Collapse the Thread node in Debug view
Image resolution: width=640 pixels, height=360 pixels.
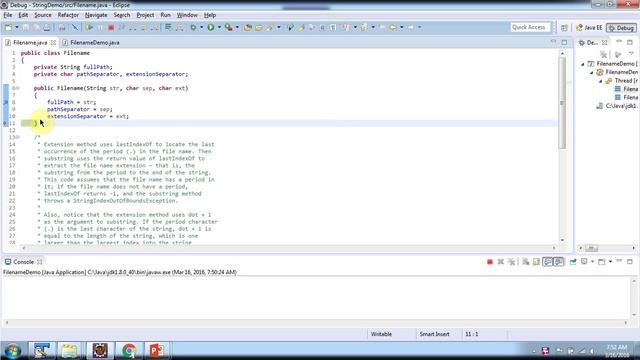point(600,81)
